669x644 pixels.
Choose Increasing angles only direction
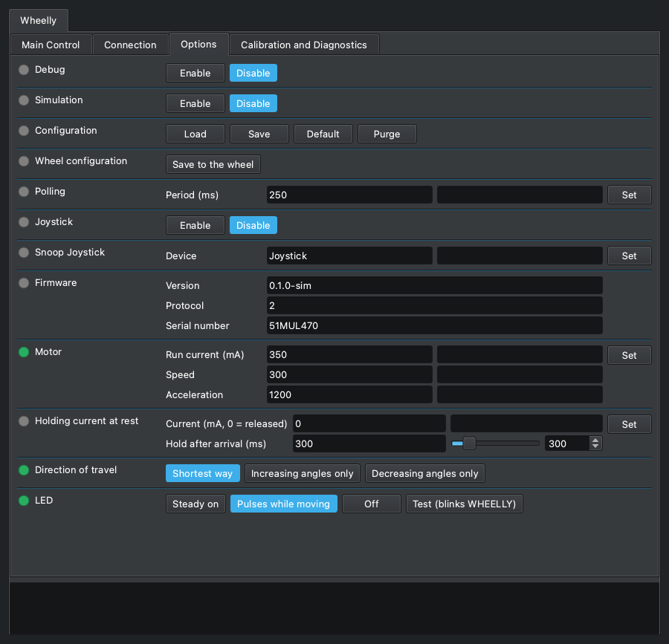(x=303, y=473)
